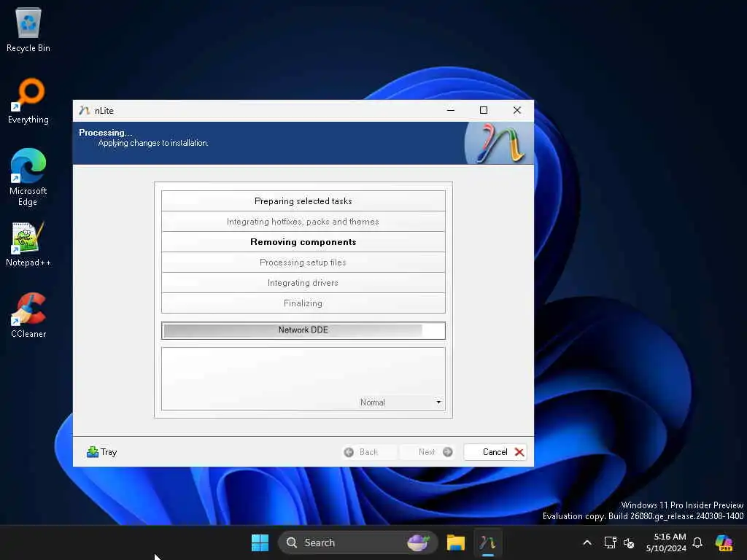This screenshot has width=747, height=560.
Task: Open the Normal priority dropdown
Action: tap(400, 402)
